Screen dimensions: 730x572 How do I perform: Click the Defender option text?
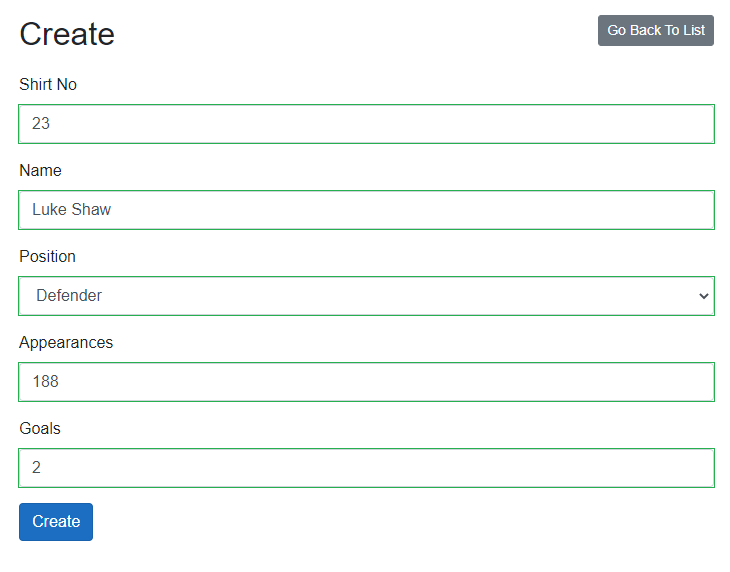pyautogui.click(x=69, y=296)
